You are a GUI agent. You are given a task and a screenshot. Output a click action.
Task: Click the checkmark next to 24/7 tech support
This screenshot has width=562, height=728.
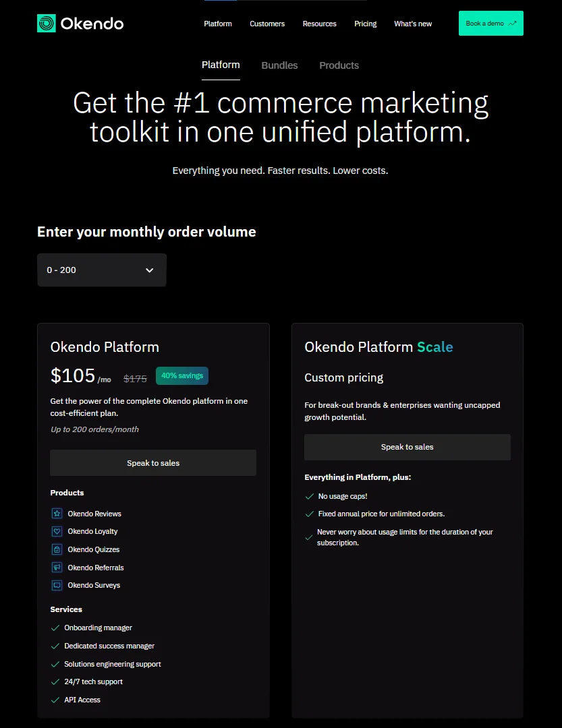pyautogui.click(x=55, y=681)
